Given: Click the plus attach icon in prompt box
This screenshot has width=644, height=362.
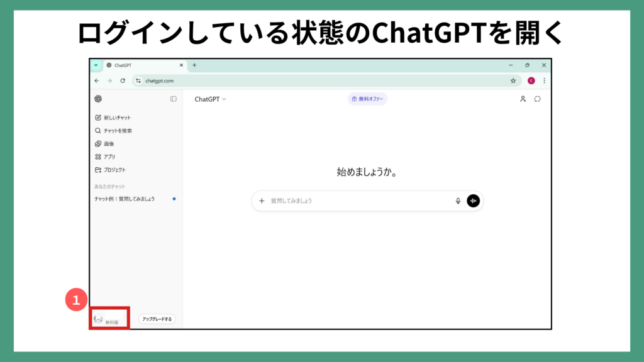Looking at the screenshot, I should (262, 201).
